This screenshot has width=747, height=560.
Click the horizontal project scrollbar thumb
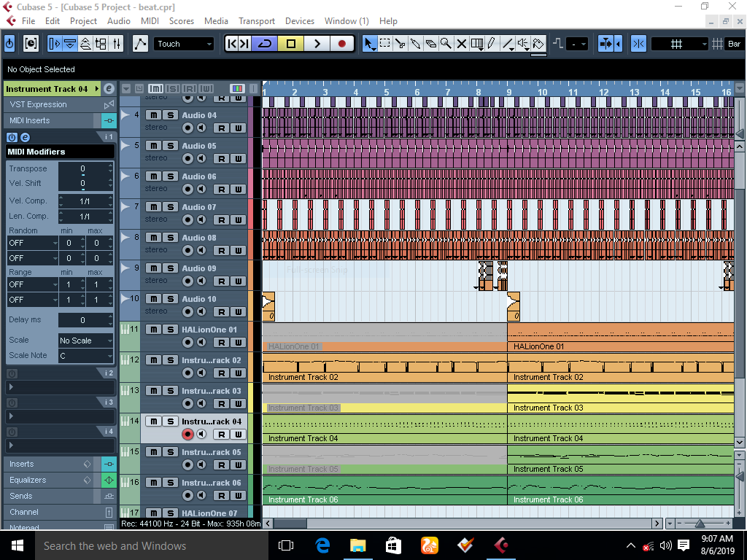pos(290,524)
